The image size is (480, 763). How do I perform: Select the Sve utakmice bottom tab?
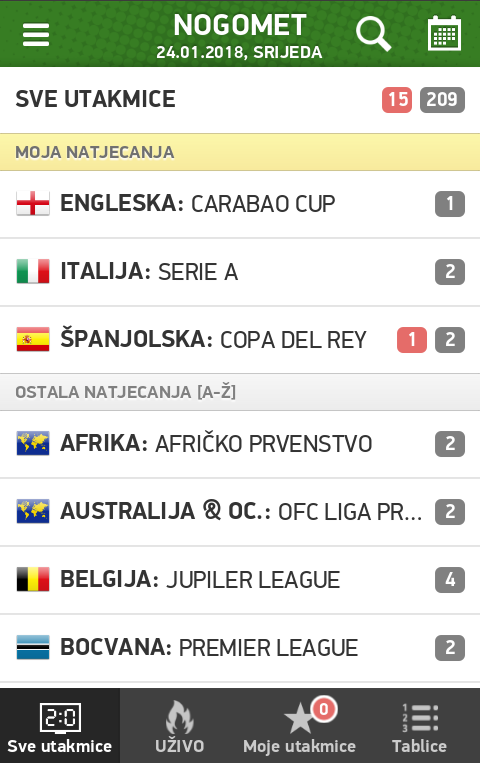click(60, 726)
